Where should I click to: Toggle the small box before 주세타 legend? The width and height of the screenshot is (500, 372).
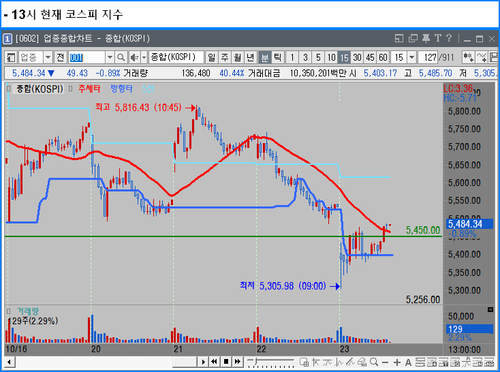[70, 89]
